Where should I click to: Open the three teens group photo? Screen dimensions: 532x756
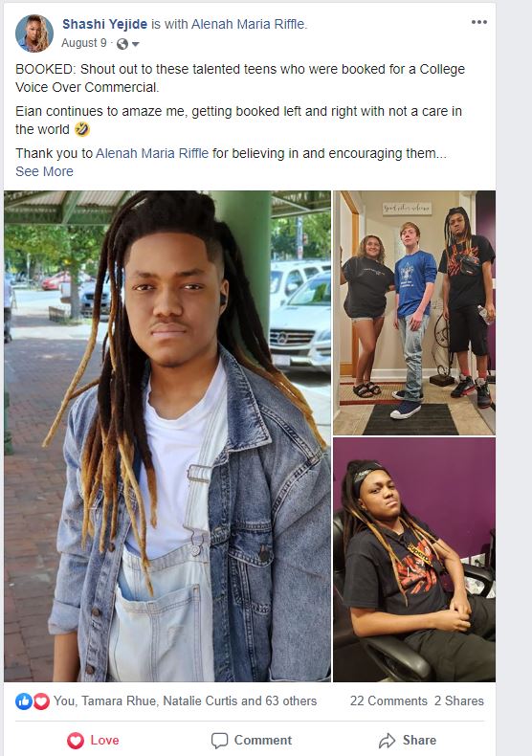414,312
